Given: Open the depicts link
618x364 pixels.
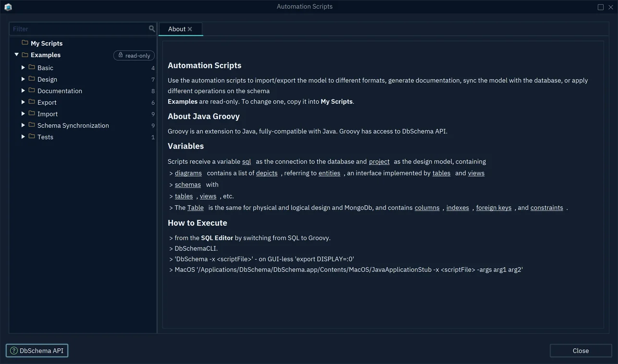Looking at the screenshot, I should pyautogui.click(x=267, y=173).
